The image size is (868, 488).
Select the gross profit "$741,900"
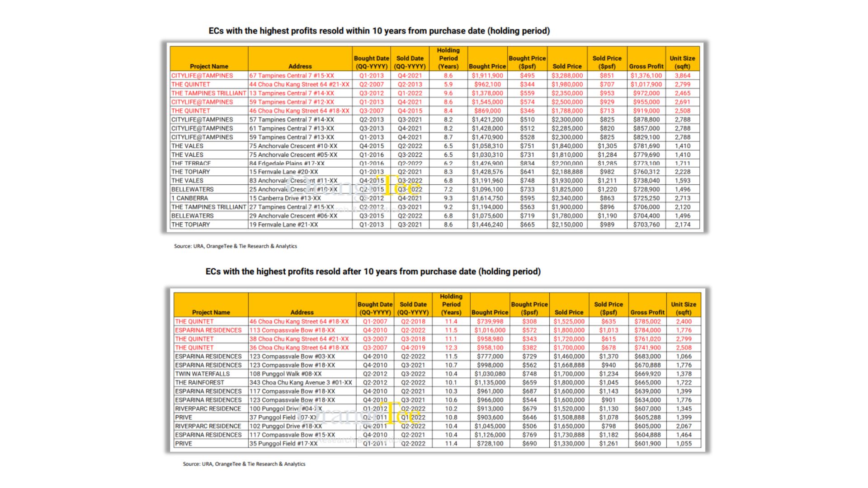click(x=647, y=348)
